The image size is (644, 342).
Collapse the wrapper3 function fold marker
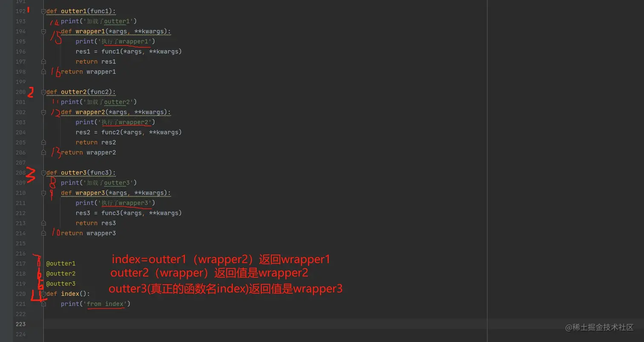[x=43, y=193]
